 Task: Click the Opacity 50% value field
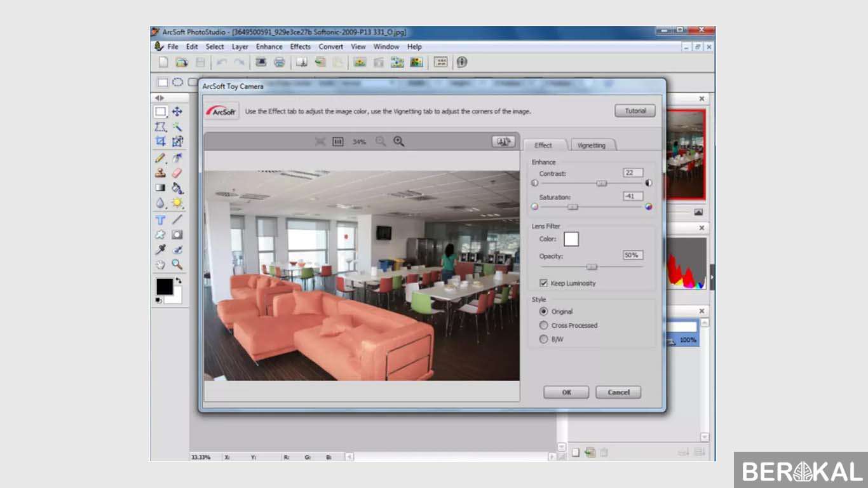pyautogui.click(x=633, y=255)
